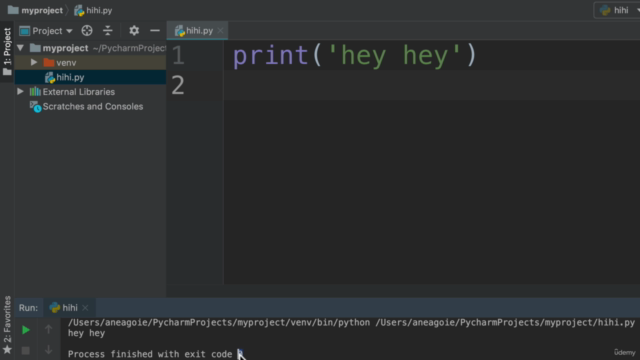Close the hihi.py editor tab

click(220, 31)
